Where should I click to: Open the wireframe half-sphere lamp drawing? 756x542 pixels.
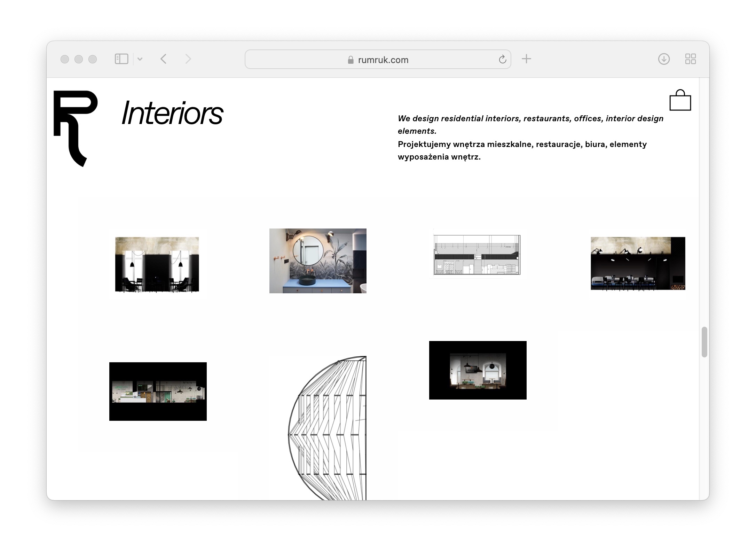point(327,428)
